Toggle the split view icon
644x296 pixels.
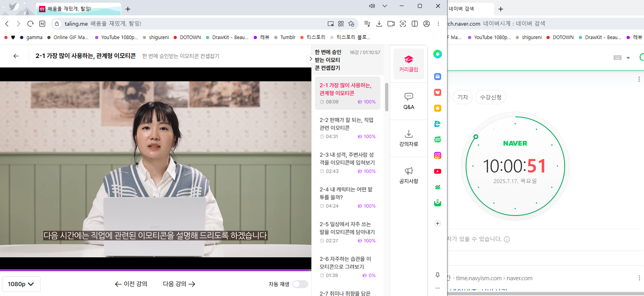(415, 24)
